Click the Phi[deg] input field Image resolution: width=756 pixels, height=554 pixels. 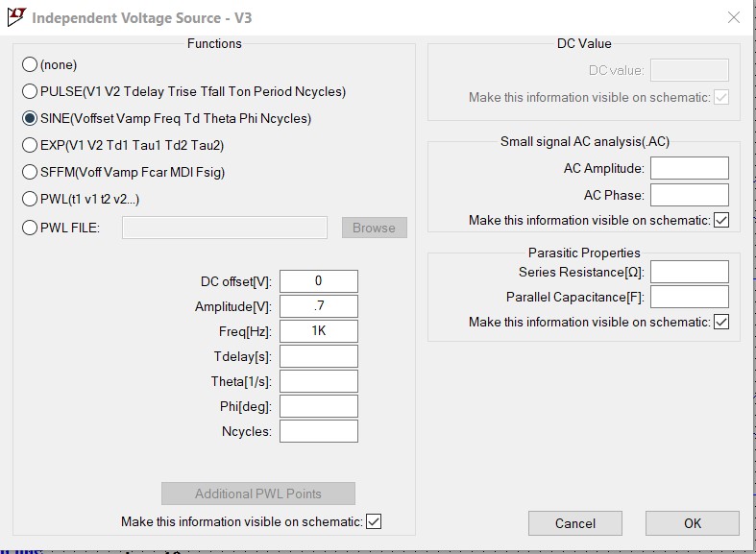coord(319,406)
